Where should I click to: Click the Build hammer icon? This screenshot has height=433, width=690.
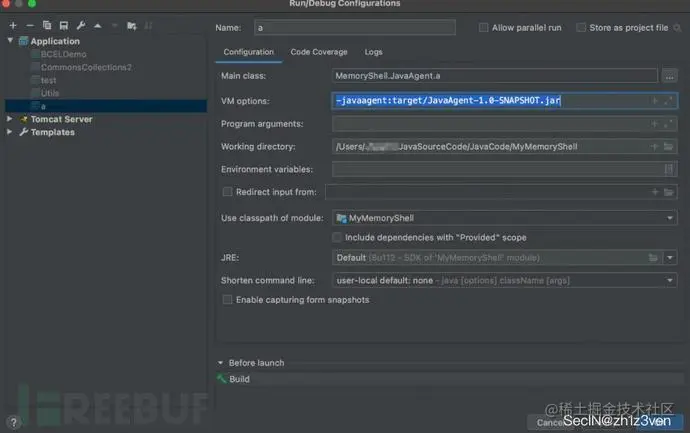(x=221, y=379)
